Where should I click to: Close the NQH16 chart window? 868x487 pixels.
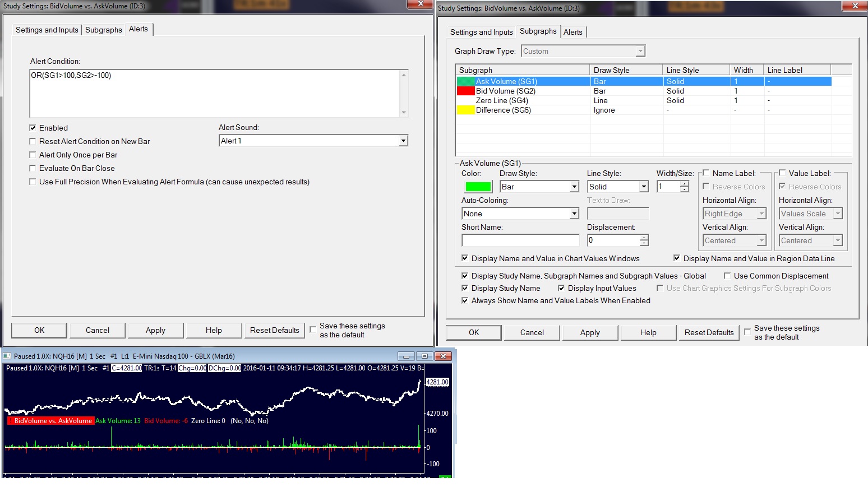point(443,356)
